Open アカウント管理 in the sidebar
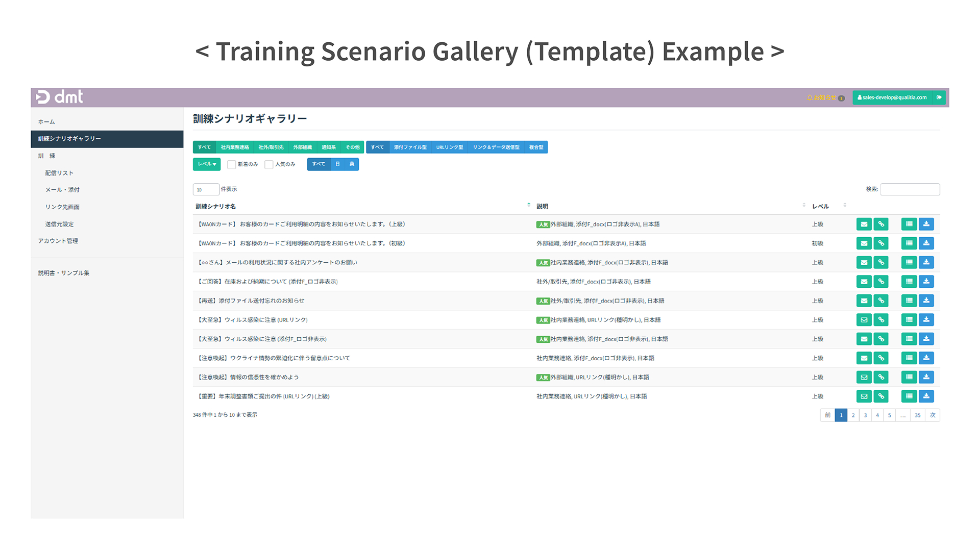This screenshot has height=551, width=980. click(58, 241)
